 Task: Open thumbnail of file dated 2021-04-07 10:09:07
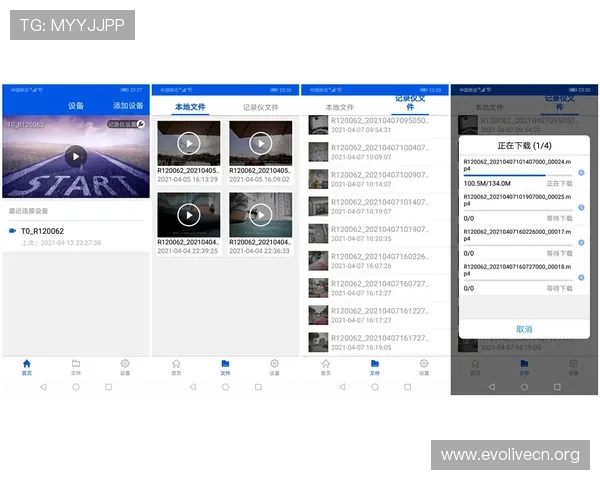[x=318, y=152]
